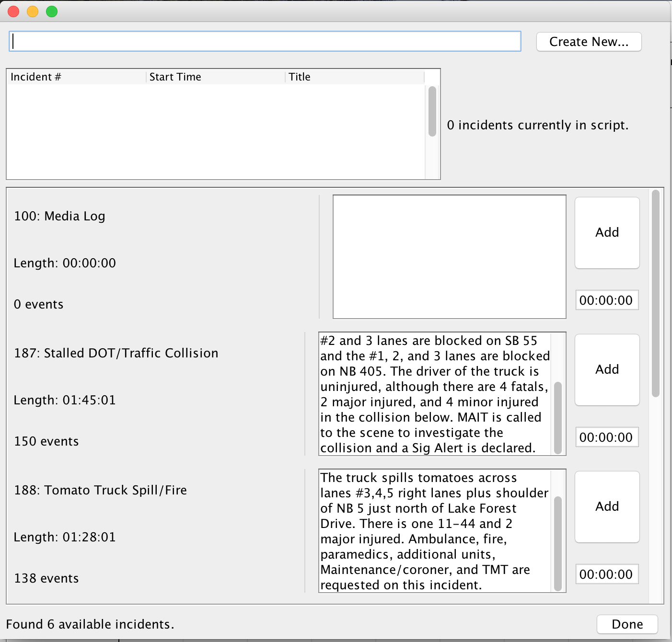This screenshot has width=672, height=642.
Task: Click the Tomato Truck spill description text
Action: [435, 531]
